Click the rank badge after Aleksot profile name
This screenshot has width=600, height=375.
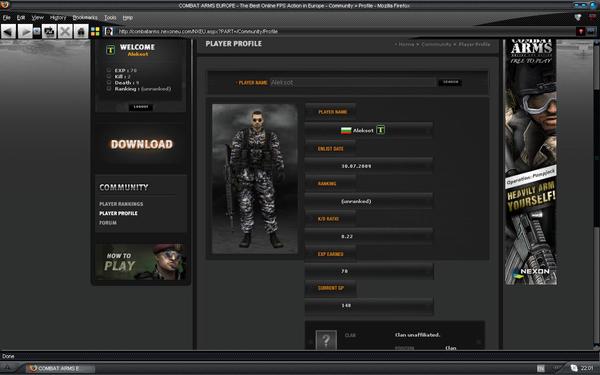click(x=380, y=130)
